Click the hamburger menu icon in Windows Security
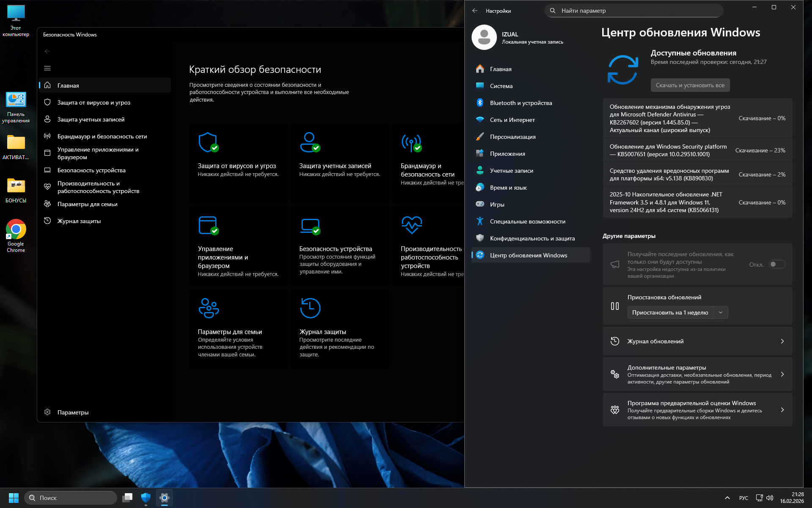Image resolution: width=812 pixels, height=508 pixels. tap(47, 68)
